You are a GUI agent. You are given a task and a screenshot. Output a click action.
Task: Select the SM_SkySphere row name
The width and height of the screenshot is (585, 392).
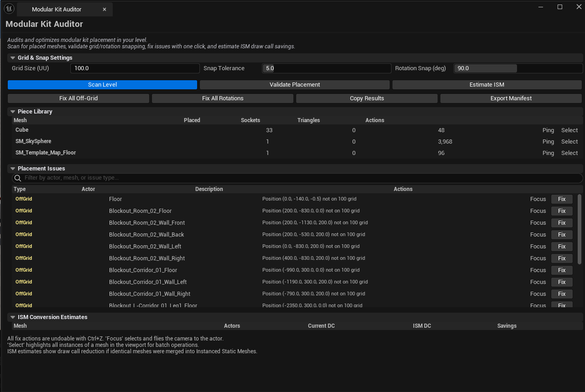[x=33, y=141]
